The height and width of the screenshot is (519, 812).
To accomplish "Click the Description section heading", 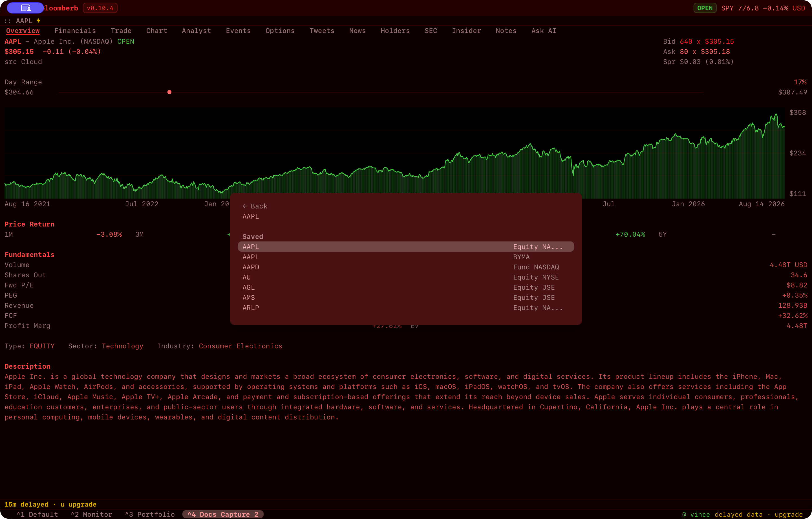I will click(x=27, y=366).
